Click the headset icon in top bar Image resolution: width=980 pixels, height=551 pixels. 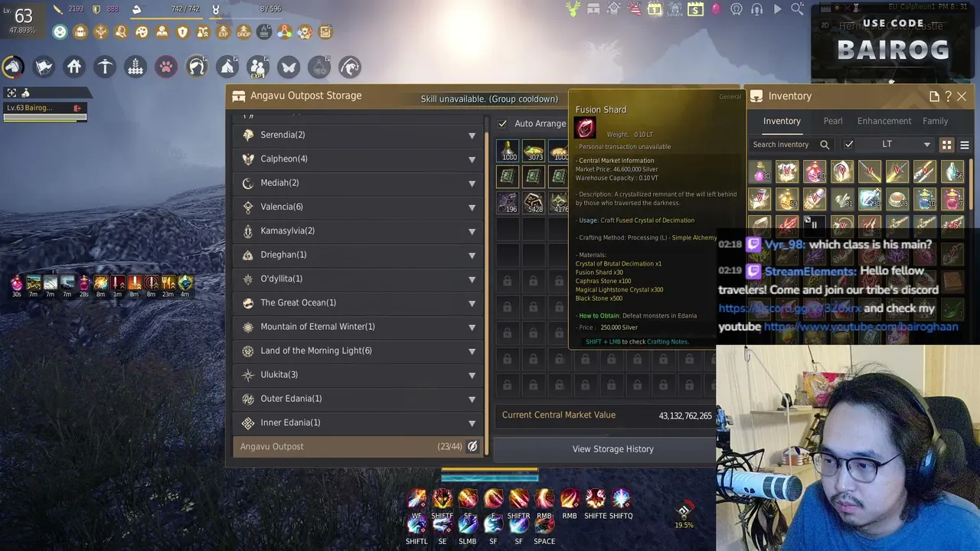(x=756, y=9)
